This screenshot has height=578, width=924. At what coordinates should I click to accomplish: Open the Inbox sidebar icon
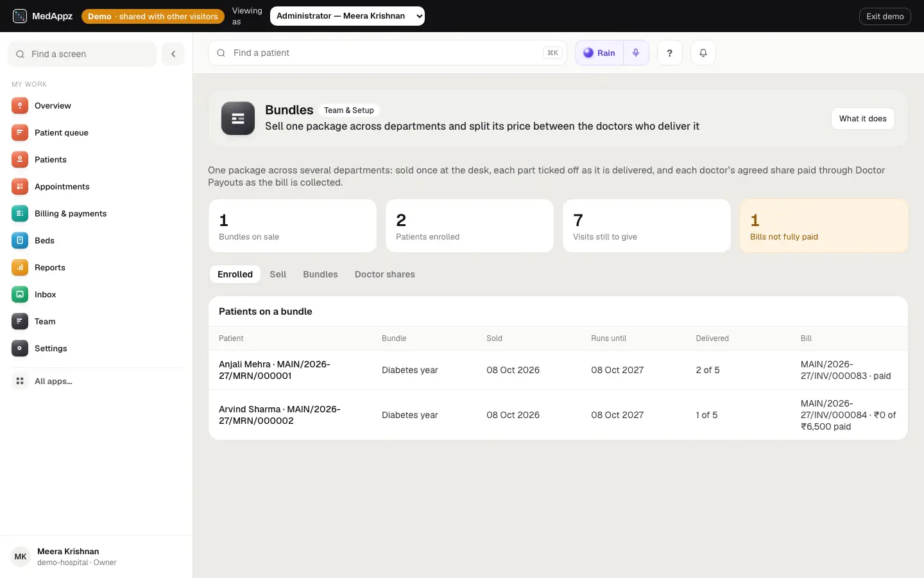(20, 294)
